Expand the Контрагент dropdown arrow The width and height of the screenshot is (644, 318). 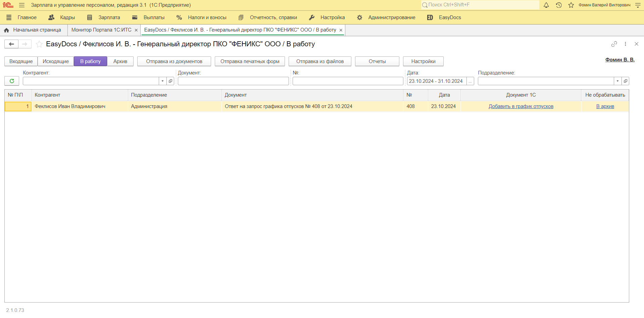click(x=162, y=81)
